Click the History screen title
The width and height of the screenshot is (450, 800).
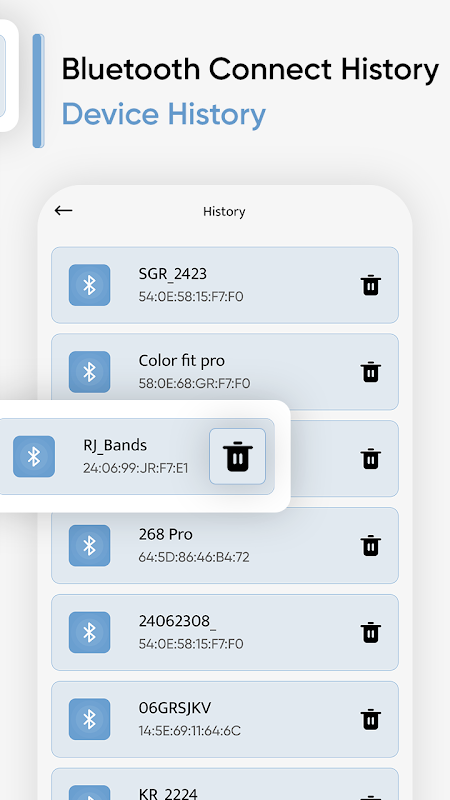click(224, 212)
